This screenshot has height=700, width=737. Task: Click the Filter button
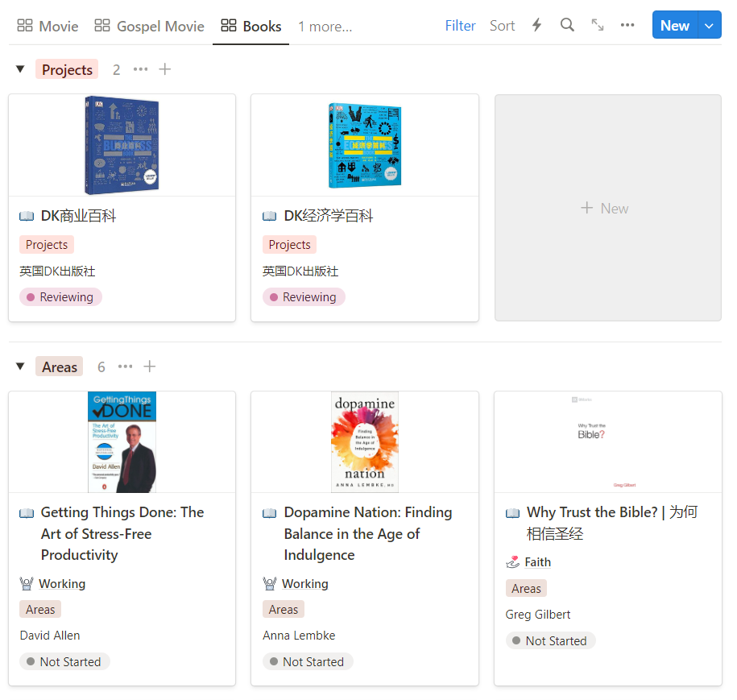click(460, 26)
